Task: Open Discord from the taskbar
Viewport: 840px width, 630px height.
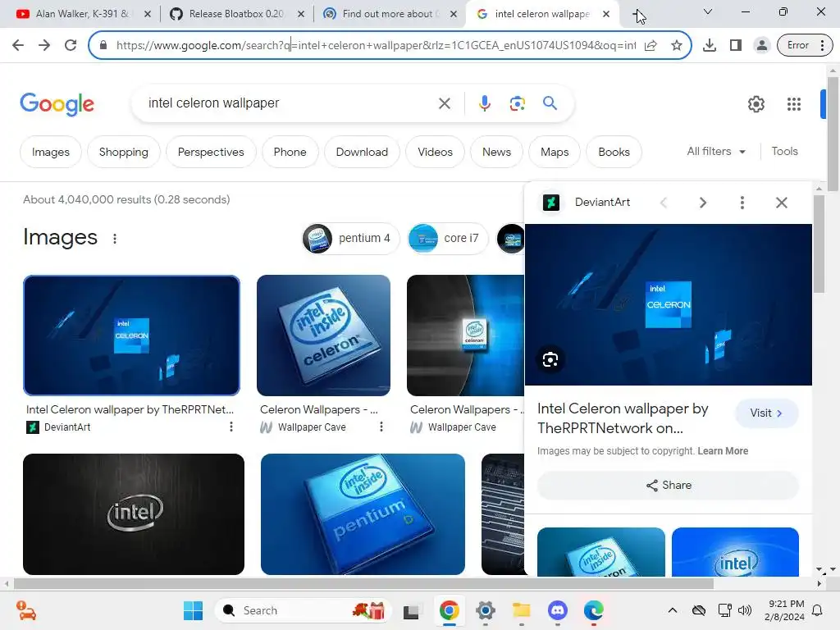Action: [x=557, y=610]
